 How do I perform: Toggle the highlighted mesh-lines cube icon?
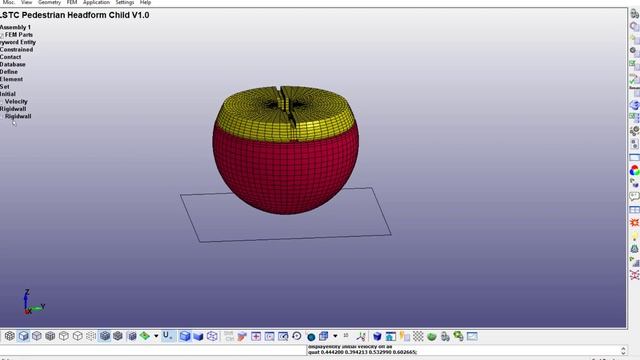point(104,336)
